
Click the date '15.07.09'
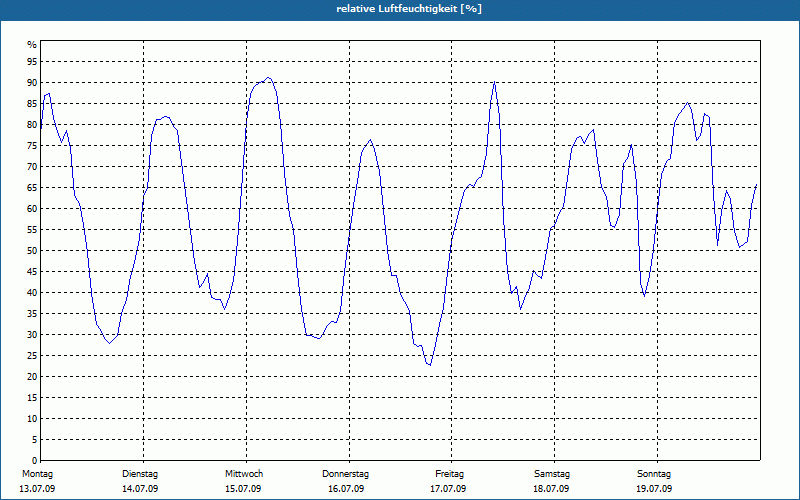click(x=243, y=489)
